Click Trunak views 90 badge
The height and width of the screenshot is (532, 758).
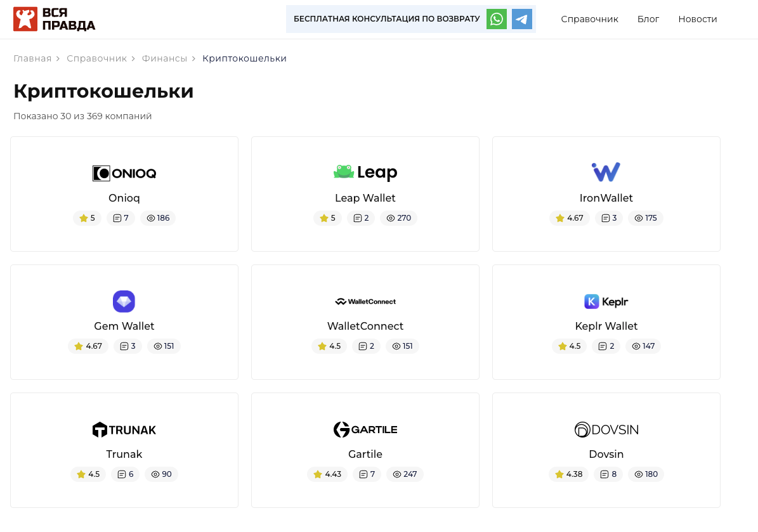[162, 474]
